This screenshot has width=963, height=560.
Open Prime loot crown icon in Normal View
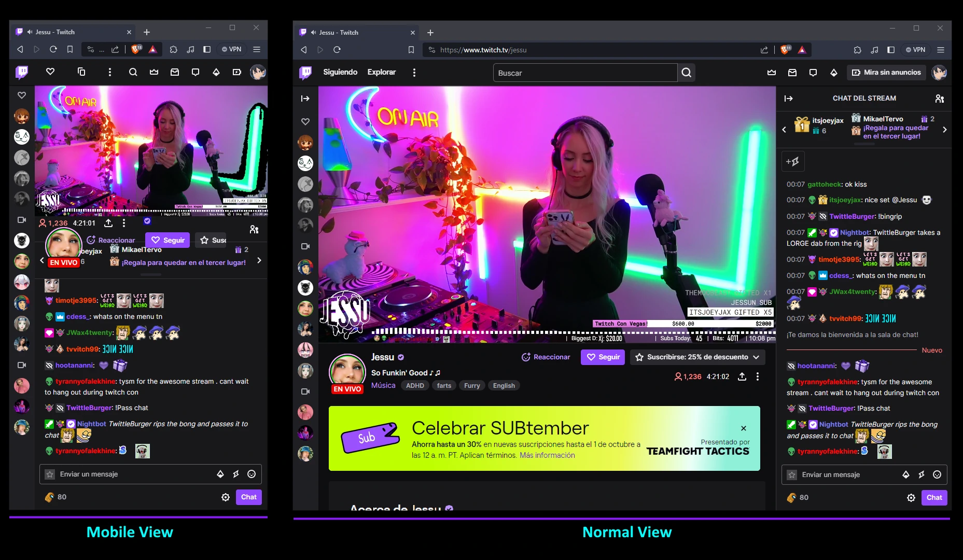coord(772,73)
